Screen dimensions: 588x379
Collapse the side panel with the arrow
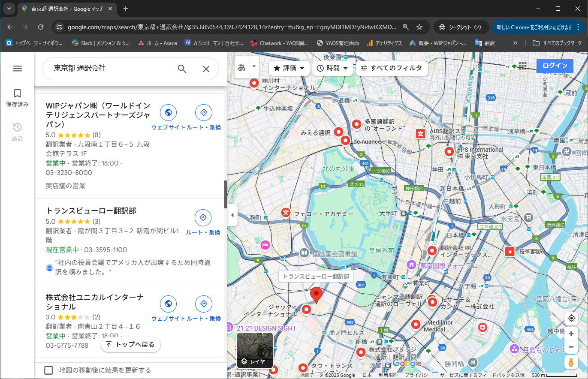click(x=232, y=215)
